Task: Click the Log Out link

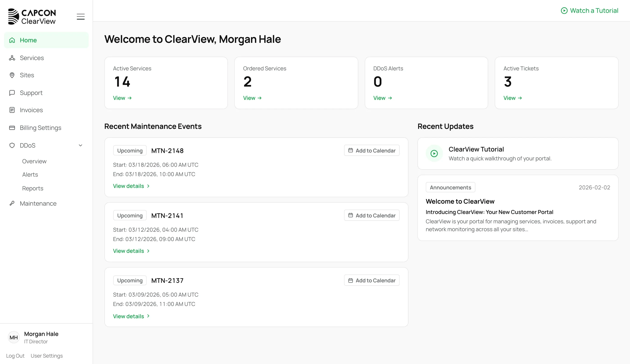Action: click(x=15, y=356)
